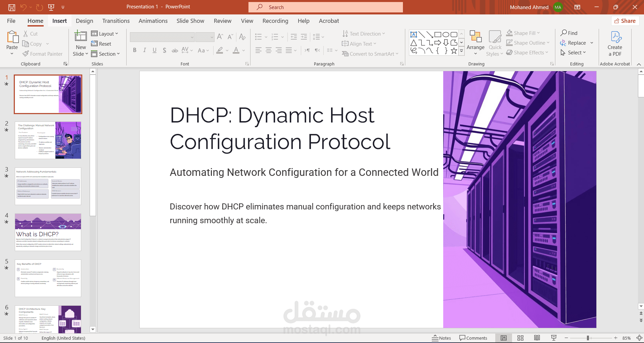Open the Select dropdown

573,53
